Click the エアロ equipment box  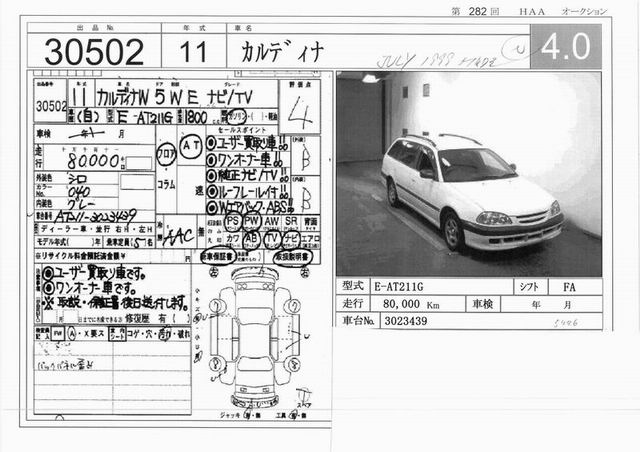pyautogui.click(x=311, y=240)
